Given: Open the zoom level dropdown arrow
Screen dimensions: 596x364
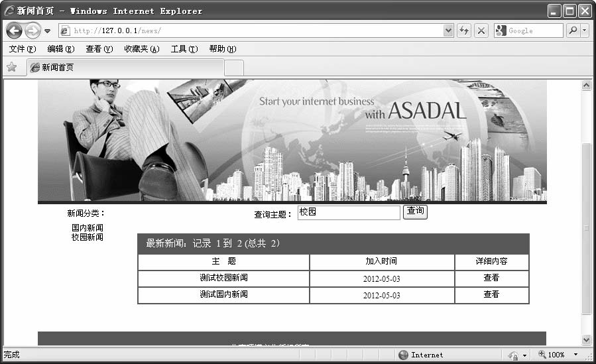Looking at the screenshot, I should (575, 355).
